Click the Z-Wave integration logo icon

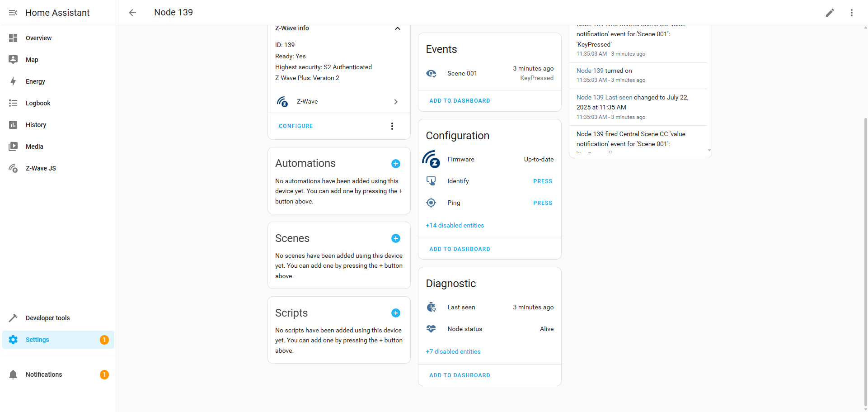282,102
